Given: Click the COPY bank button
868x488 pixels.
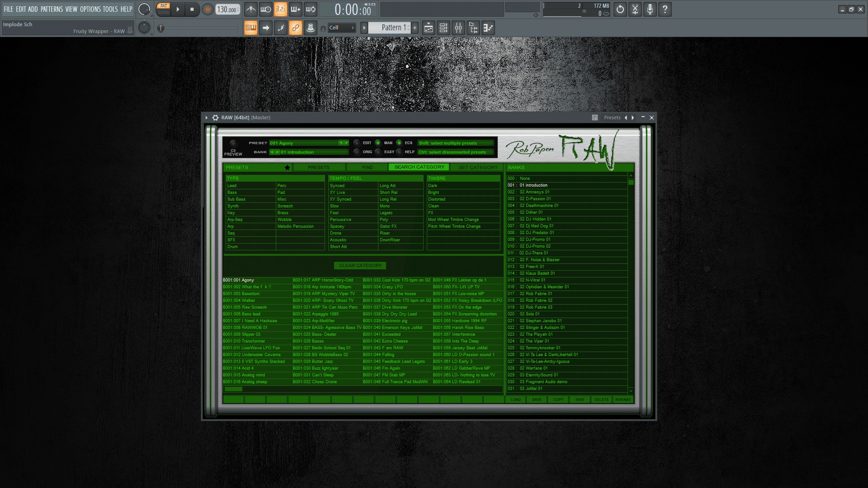Looking at the screenshot, I should coord(558,399).
